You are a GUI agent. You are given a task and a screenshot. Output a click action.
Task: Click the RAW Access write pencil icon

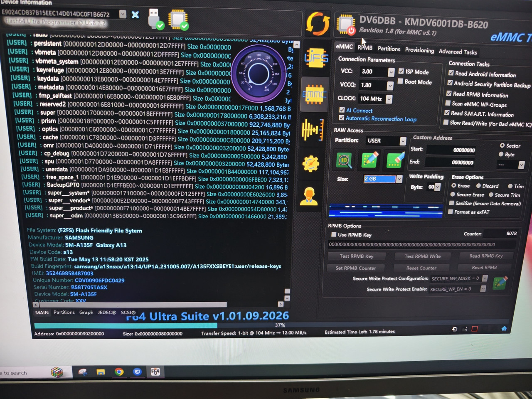coord(369,160)
